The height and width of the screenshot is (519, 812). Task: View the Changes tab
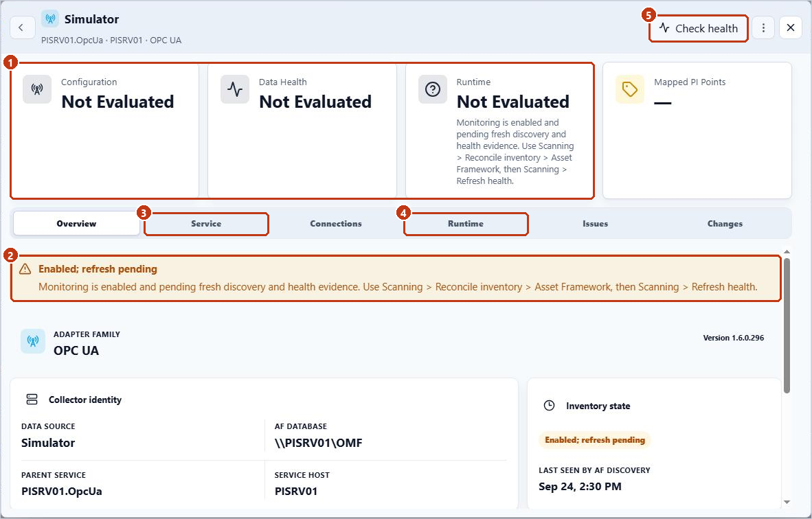pos(725,224)
